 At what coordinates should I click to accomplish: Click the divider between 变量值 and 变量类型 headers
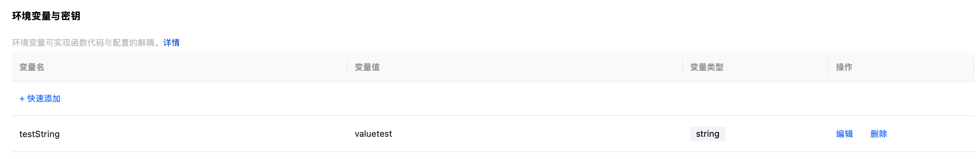[x=682, y=67]
